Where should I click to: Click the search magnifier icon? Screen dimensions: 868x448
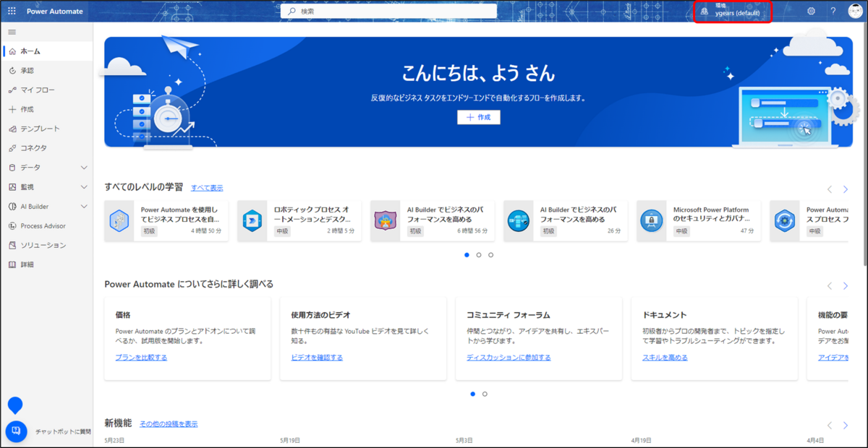point(292,12)
